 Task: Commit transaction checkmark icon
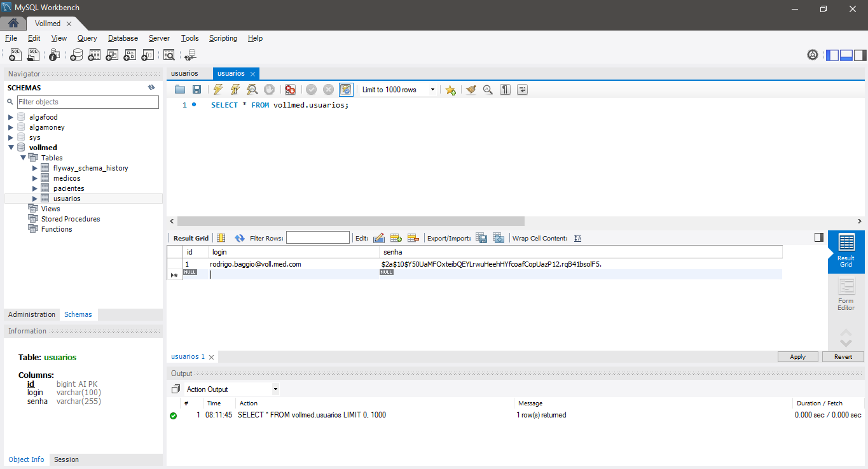coord(312,90)
